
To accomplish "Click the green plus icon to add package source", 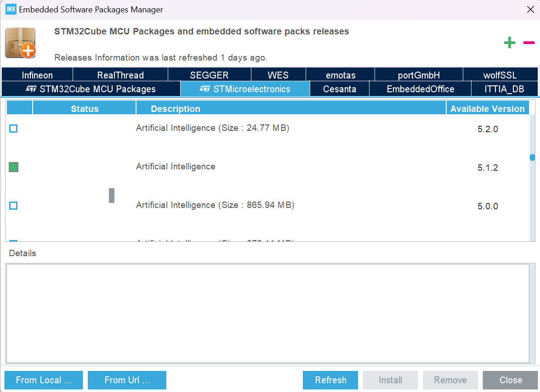I will tap(509, 42).
